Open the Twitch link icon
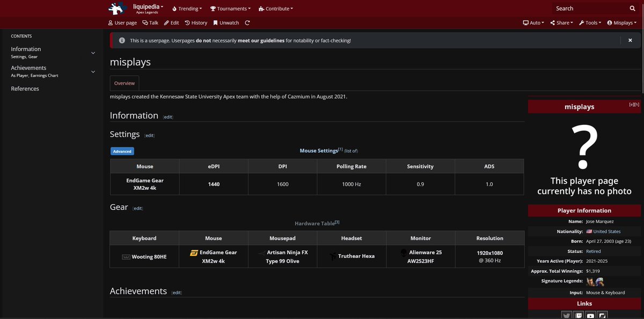 579,316
